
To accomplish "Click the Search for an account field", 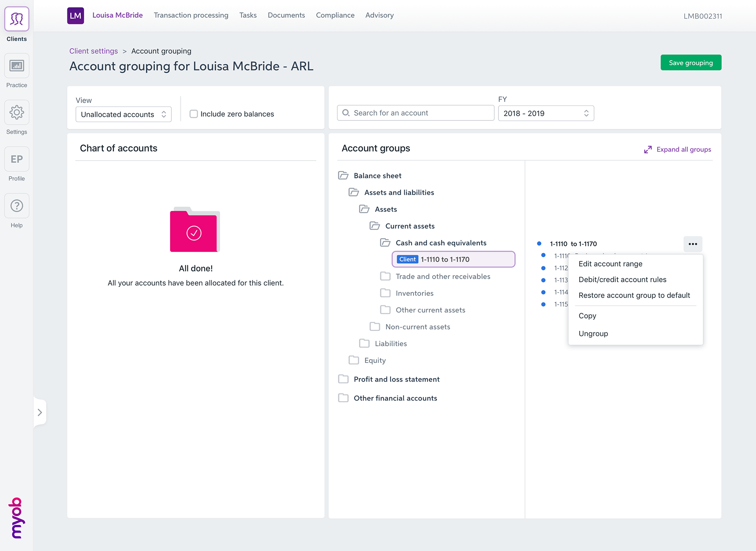I will (415, 113).
